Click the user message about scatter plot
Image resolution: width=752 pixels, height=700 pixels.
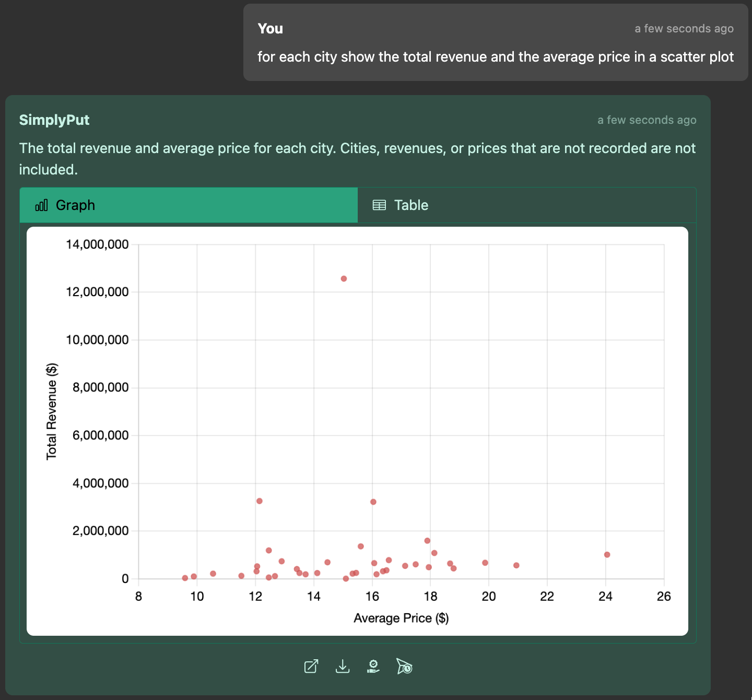pos(496,56)
